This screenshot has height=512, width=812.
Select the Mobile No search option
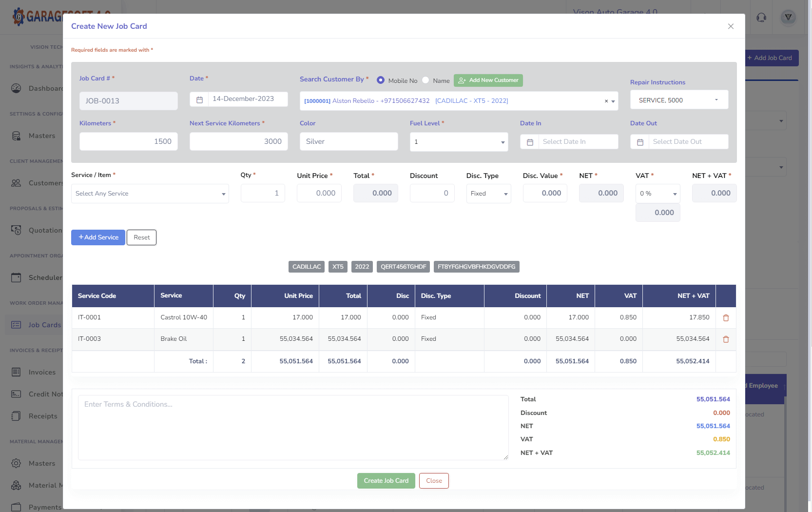(381, 80)
